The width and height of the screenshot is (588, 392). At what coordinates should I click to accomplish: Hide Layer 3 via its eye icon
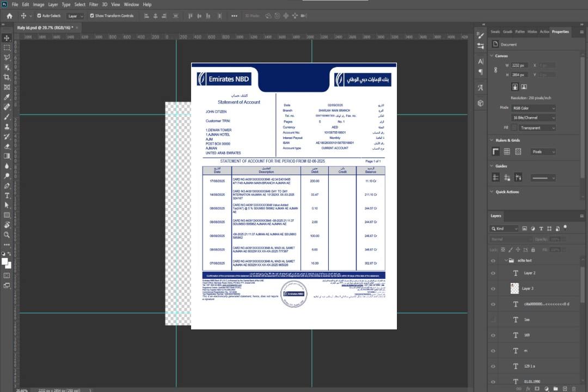coord(493,289)
